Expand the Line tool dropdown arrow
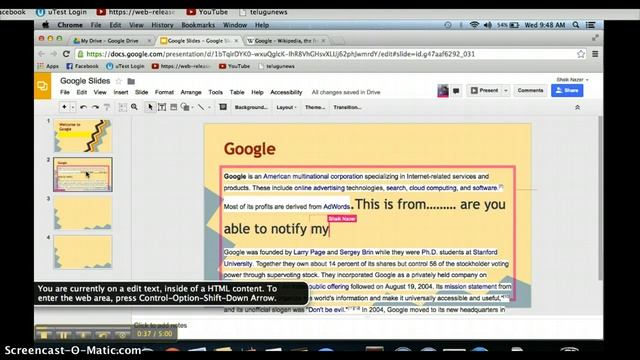Image resolution: width=640 pixels, height=360 pixels. point(209,107)
